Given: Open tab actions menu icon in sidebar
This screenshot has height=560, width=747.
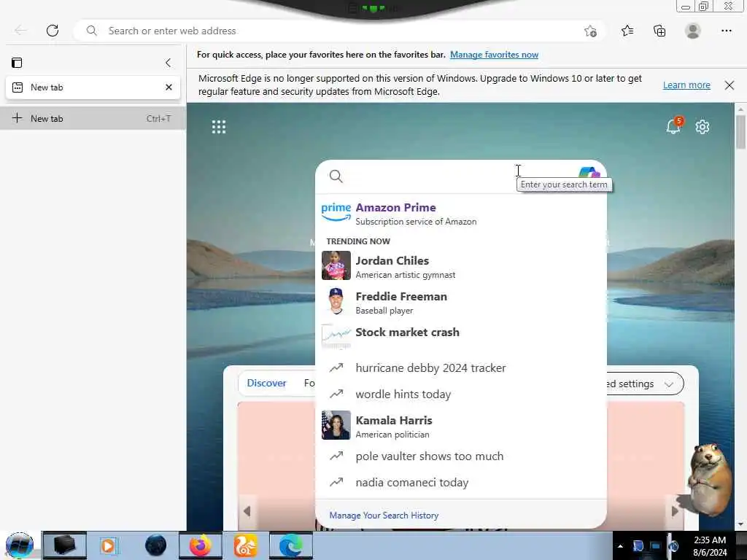Looking at the screenshot, I should click(17, 63).
